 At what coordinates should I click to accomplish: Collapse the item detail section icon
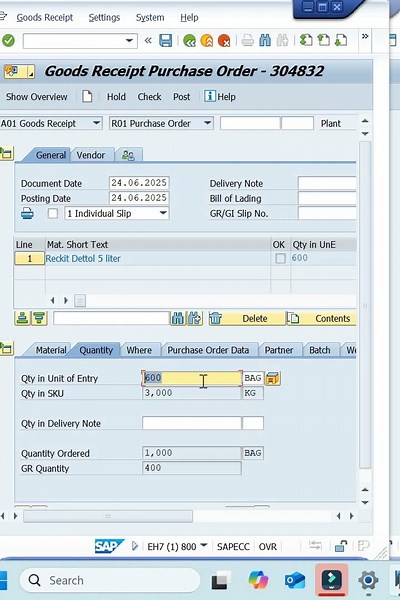(x=7, y=348)
